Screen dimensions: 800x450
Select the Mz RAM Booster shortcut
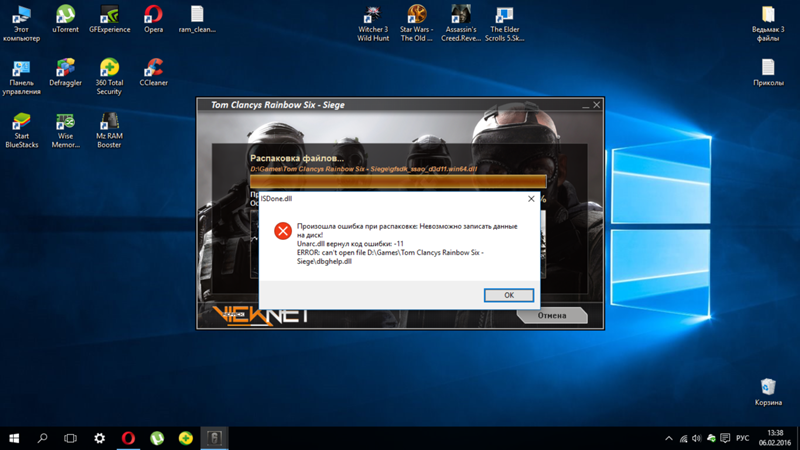point(109,131)
